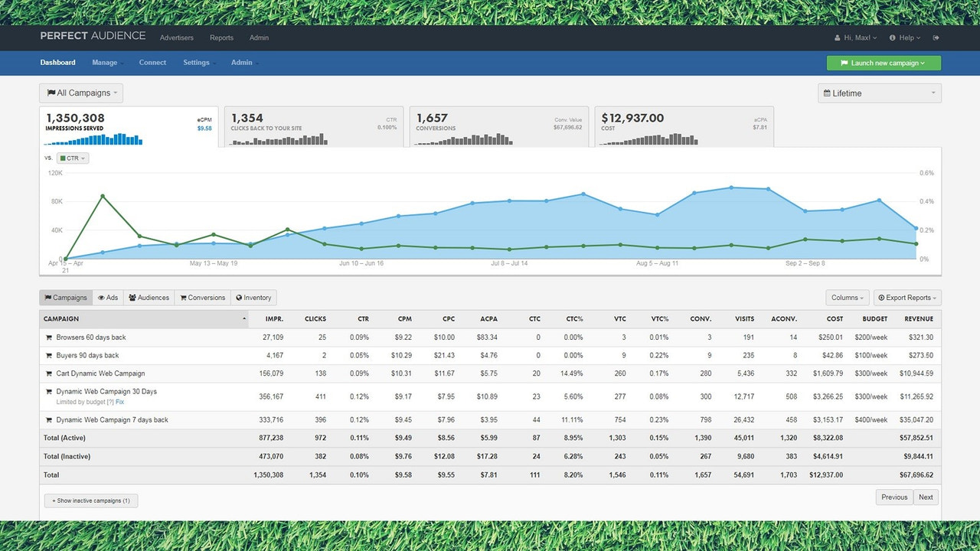Show inactive campaigns
Viewport: 980px width, 551px height.
tap(90, 500)
